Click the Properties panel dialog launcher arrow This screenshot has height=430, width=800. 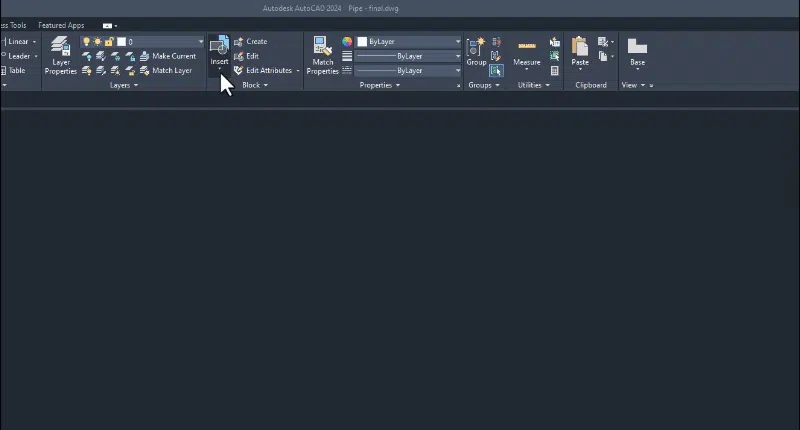click(x=458, y=86)
